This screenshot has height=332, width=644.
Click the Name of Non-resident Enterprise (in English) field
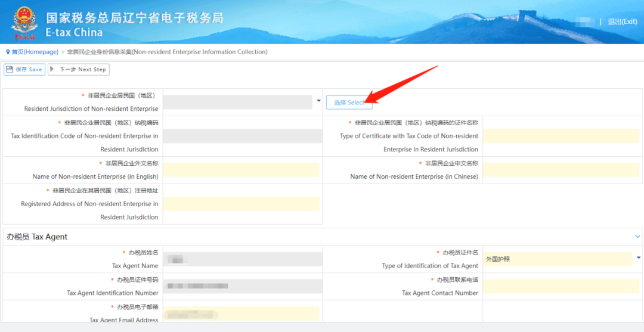(x=241, y=170)
